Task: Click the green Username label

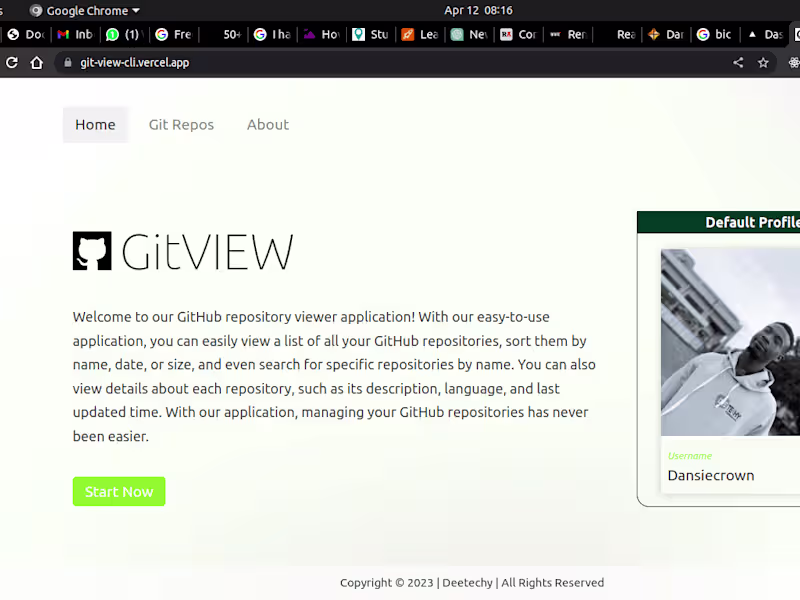Action: click(690, 456)
